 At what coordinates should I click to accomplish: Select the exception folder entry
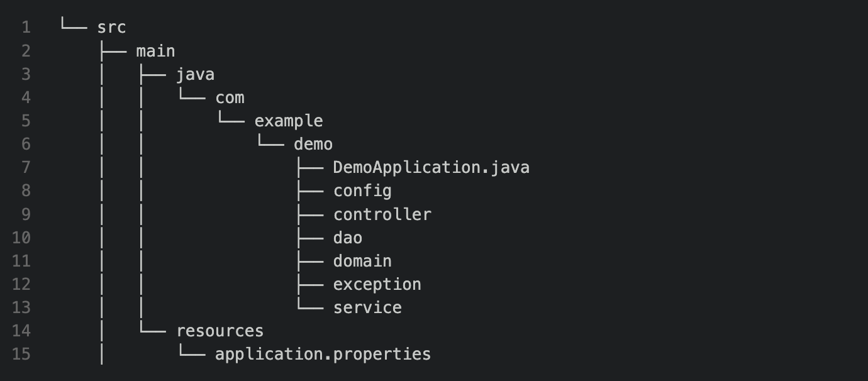[377, 284]
